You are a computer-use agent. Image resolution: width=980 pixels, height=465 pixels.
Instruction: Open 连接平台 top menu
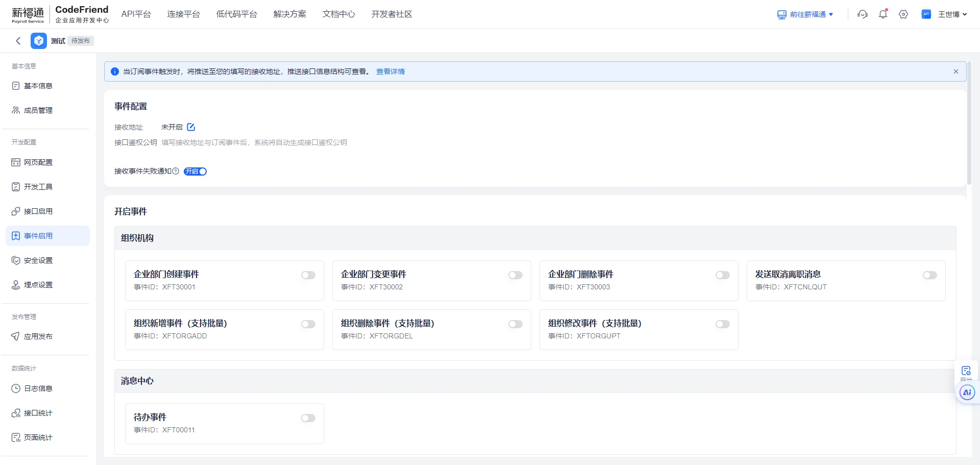click(x=184, y=14)
